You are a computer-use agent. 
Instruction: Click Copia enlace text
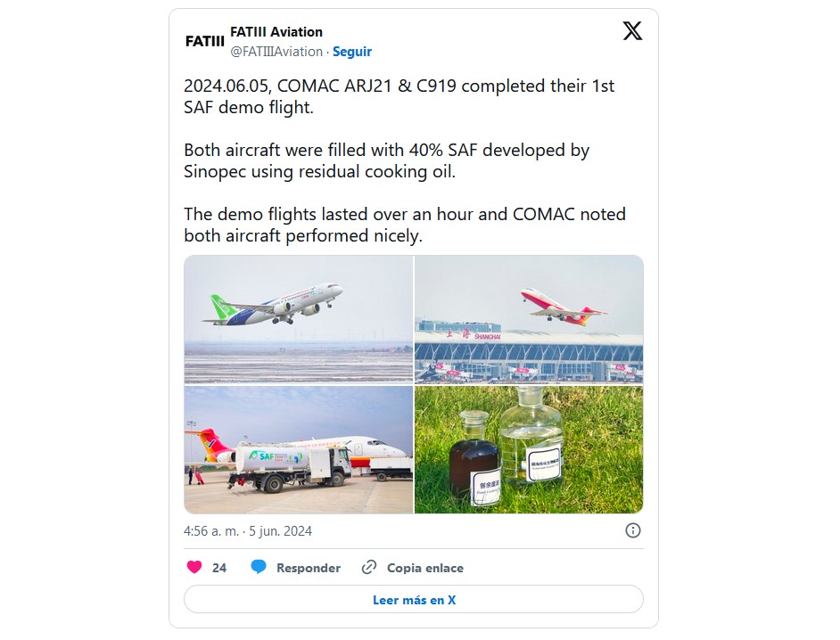(x=425, y=568)
